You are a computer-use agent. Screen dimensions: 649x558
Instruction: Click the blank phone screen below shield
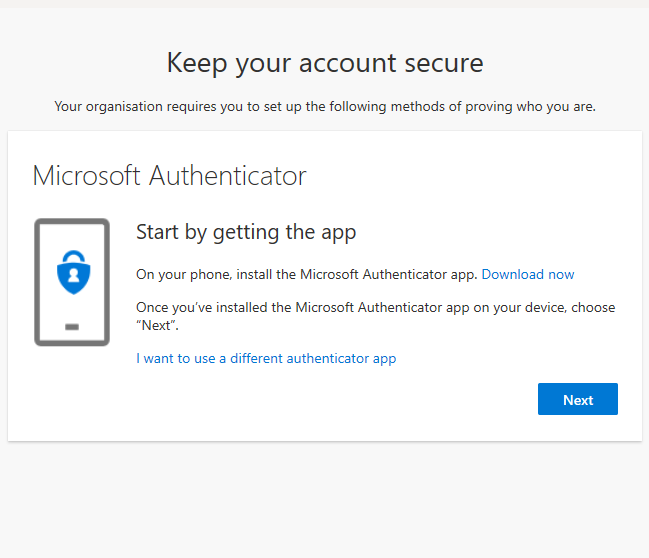72,308
